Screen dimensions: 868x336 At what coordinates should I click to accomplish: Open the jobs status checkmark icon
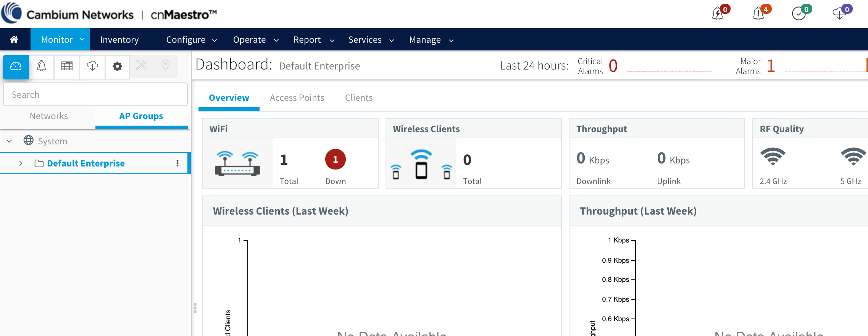[799, 13]
